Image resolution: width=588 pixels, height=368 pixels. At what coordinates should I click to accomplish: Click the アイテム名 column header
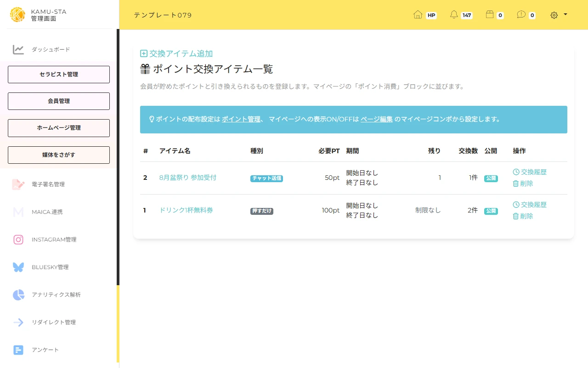click(x=175, y=151)
